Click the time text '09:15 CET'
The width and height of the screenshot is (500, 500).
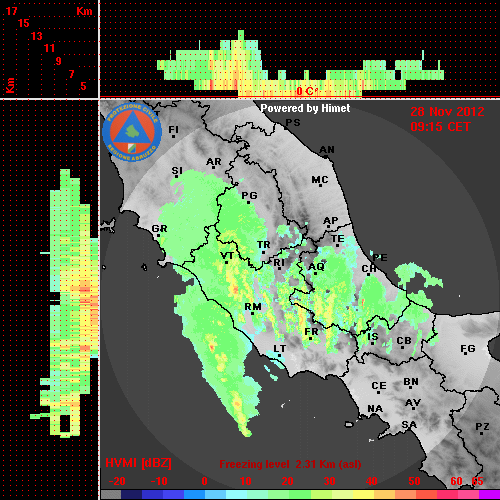tap(440, 127)
